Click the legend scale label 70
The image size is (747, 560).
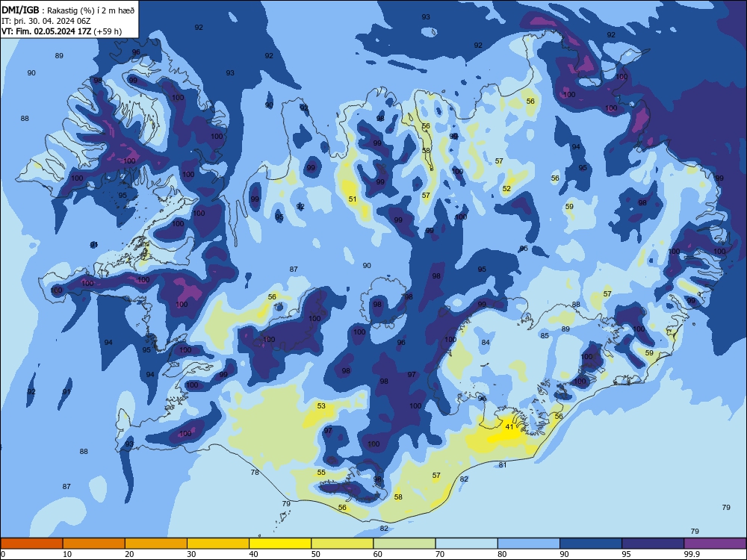440,554
